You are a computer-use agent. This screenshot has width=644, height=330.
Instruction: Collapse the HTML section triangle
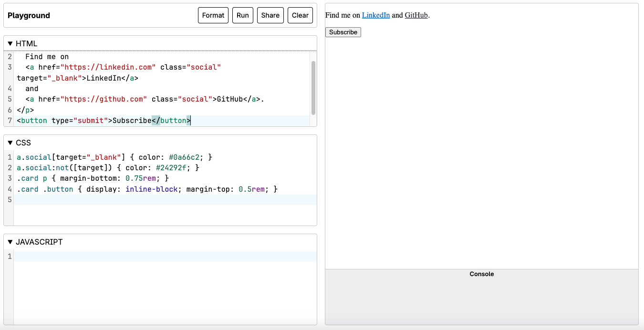[10, 43]
